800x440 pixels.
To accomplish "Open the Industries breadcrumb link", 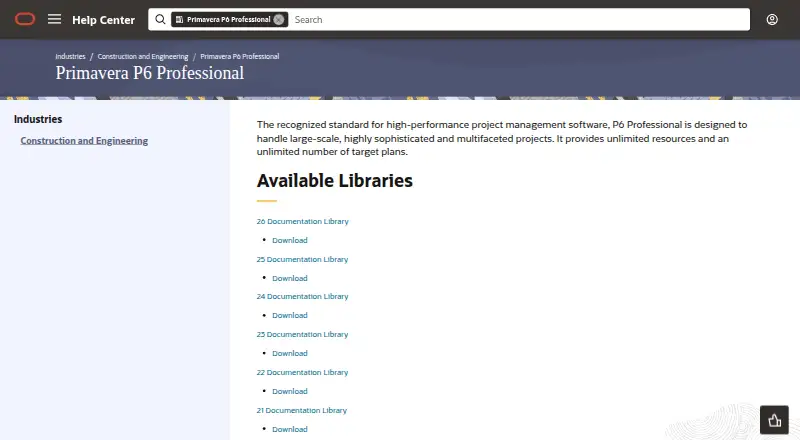I will tap(70, 57).
